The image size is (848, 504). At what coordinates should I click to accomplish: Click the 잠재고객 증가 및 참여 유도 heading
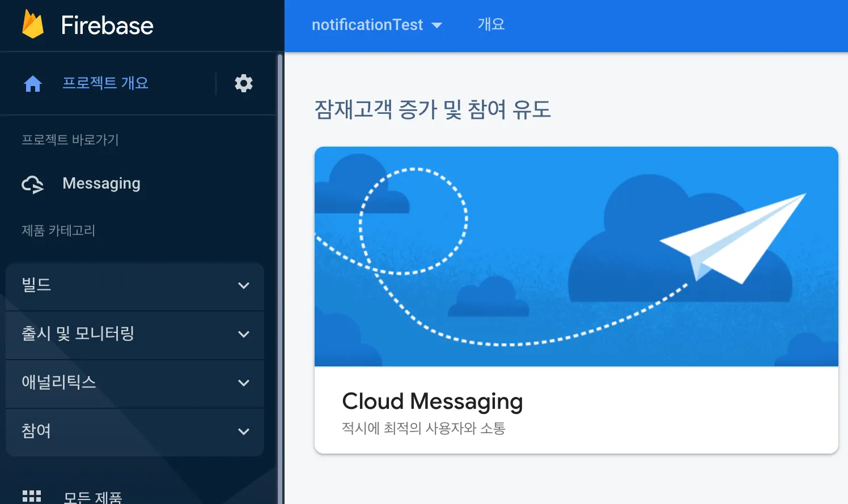coord(433,109)
